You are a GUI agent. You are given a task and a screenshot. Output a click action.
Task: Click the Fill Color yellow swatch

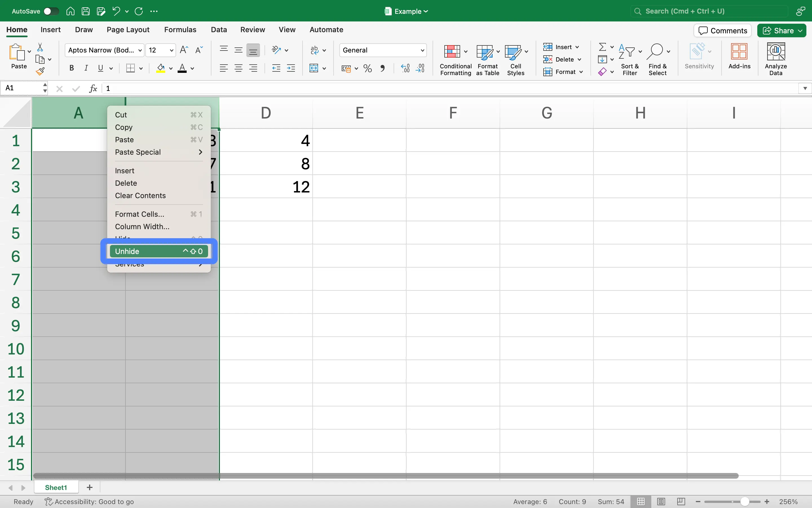pos(161,68)
